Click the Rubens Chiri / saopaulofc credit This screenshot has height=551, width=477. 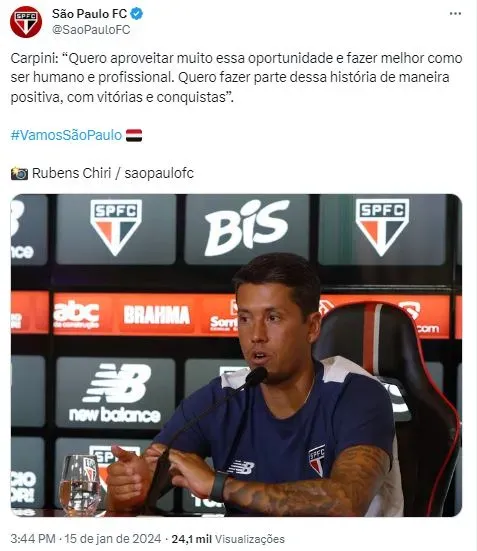pyautogui.click(x=113, y=173)
